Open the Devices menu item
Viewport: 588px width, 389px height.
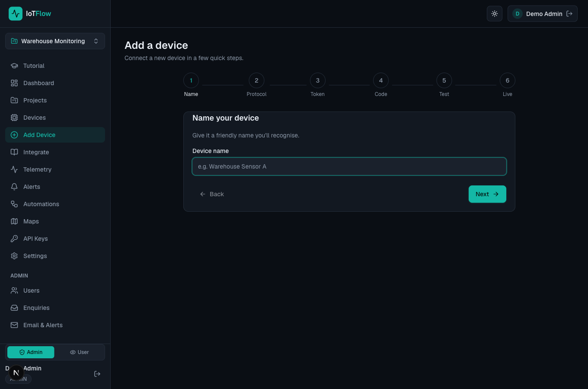click(x=55, y=118)
